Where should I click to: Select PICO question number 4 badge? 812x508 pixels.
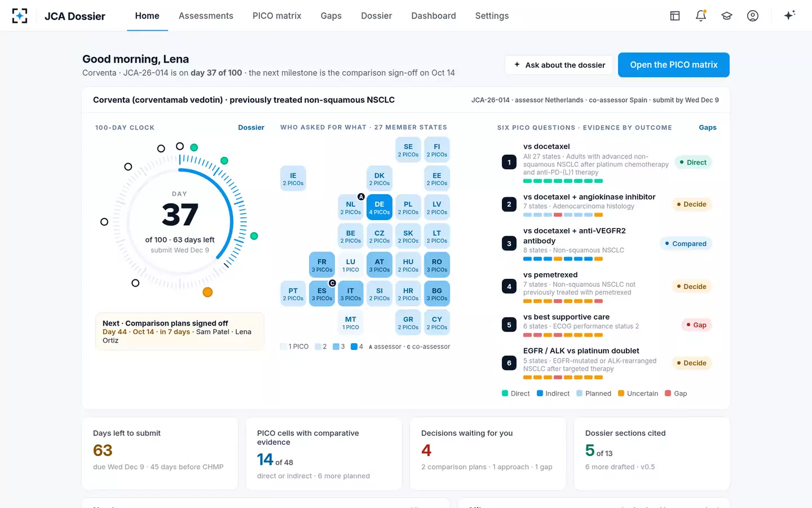click(509, 287)
